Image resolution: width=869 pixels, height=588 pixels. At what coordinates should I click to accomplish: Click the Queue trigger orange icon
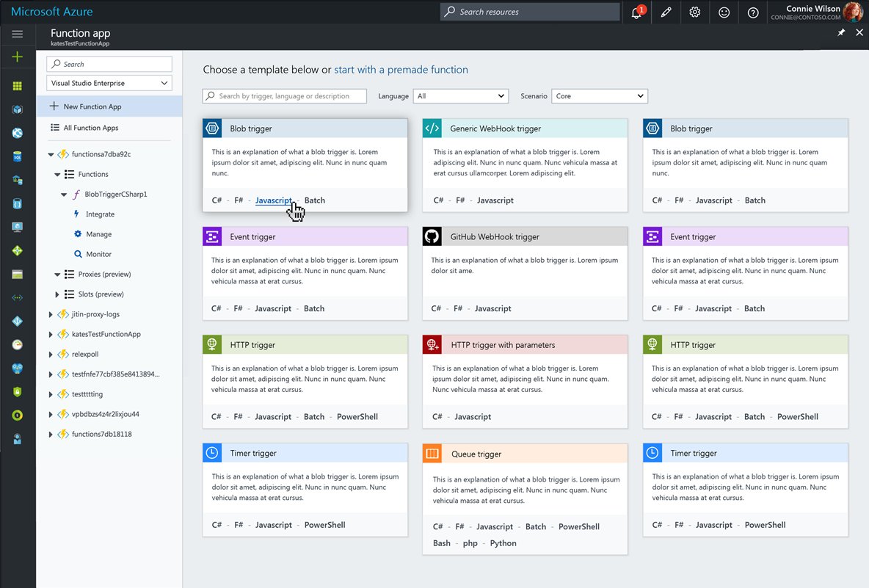pyautogui.click(x=432, y=454)
